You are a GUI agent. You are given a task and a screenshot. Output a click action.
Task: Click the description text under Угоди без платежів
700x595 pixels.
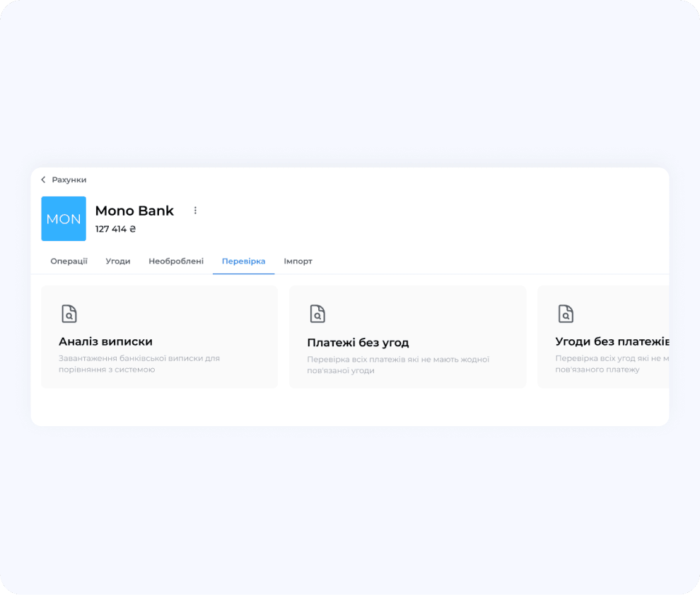[x=612, y=364]
